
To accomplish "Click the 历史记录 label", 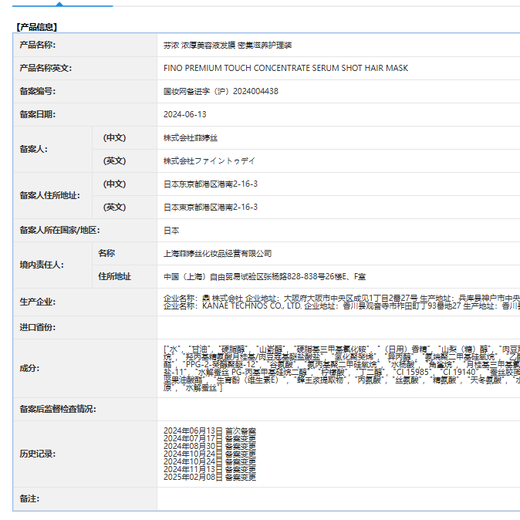I will pyautogui.click(x=38, y=454).
